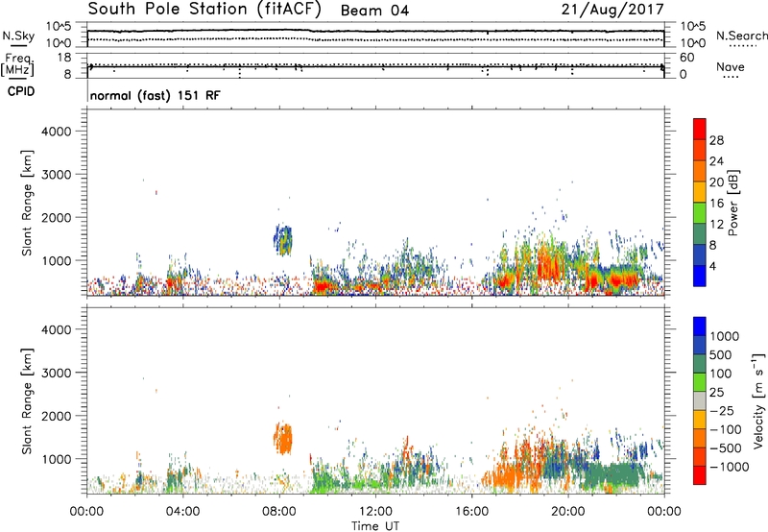This screenshot has height=532, width=768.
Task: Click the 08:00 time tick label
Action: (279, 512)
